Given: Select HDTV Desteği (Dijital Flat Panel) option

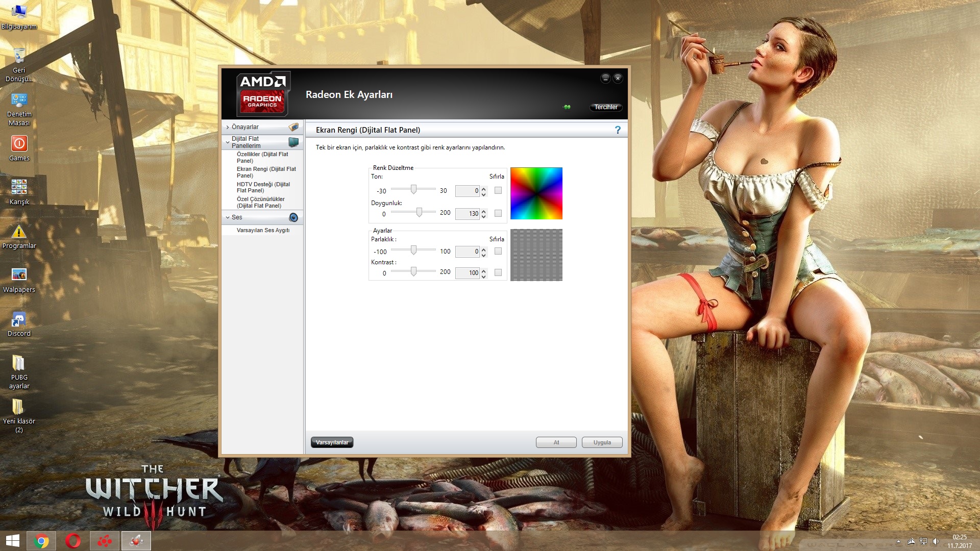Looking at the screenshot, I should [x=263, y=187].
